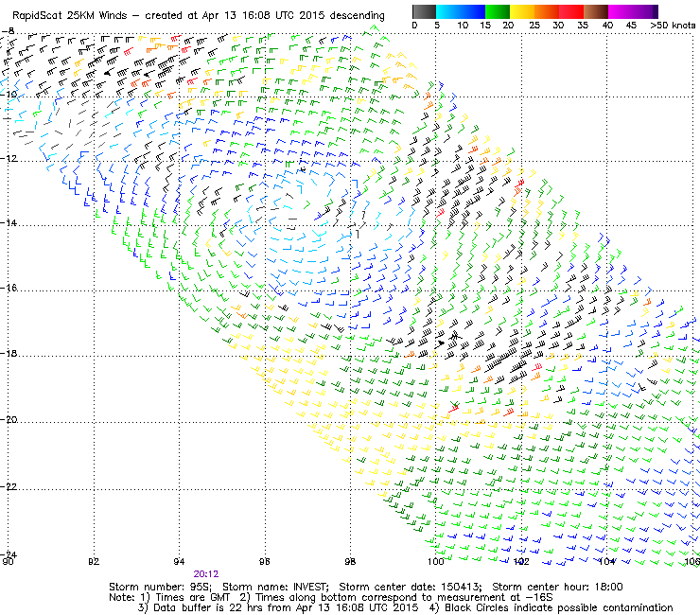This screenshot has width=700, height=615.
Task: Click the '25' label under the color legend
Action: pos(534,26)
